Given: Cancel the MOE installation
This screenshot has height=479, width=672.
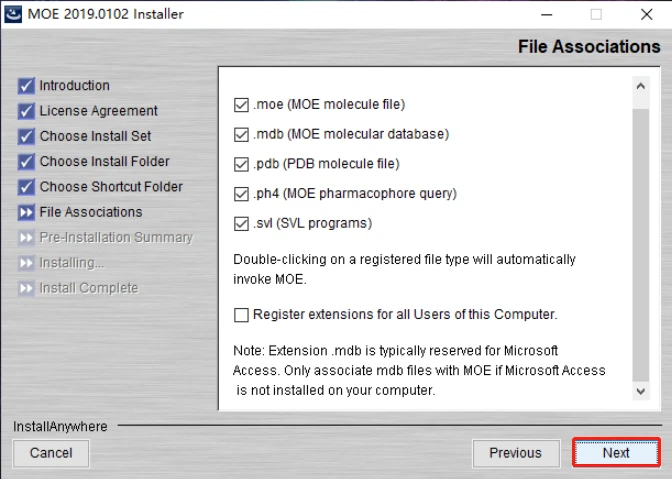Looking at the screenshot, I should [51, 453].
